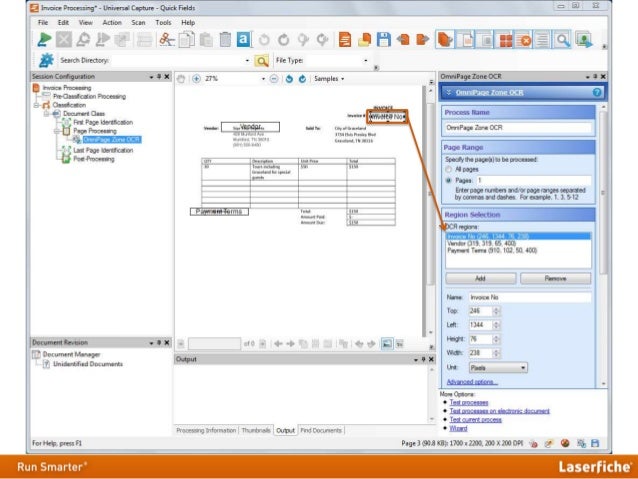Open the Edit menu
The width and height of the screenshot is (638, 479).
pos(63,22)
